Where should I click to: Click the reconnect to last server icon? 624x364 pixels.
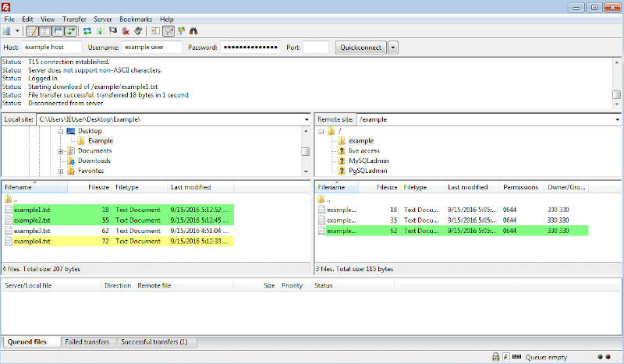(x=138, y=31)
